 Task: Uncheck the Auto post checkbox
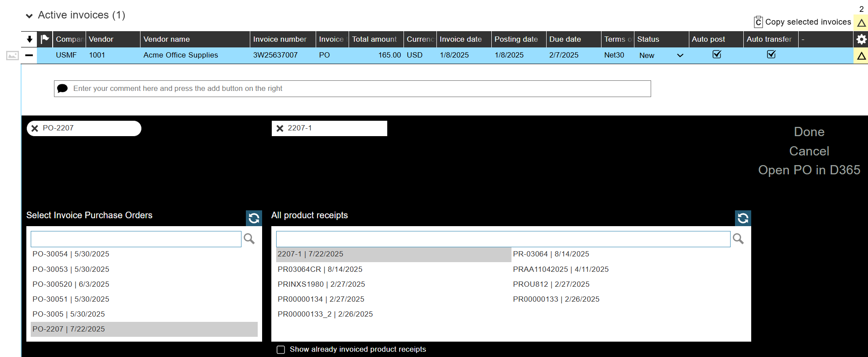tap(717, 54)
